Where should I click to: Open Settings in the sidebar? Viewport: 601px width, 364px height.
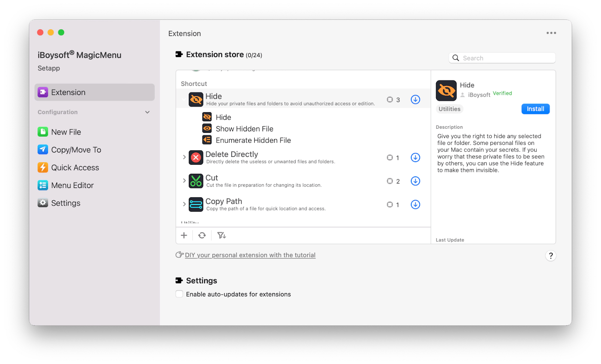coord(59,203)
